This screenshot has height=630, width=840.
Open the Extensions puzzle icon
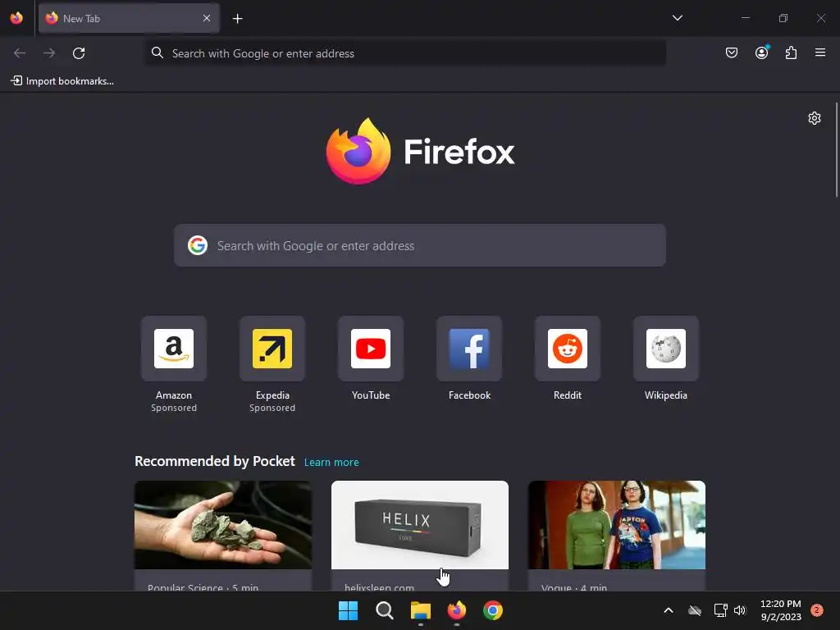click(791, 52)
